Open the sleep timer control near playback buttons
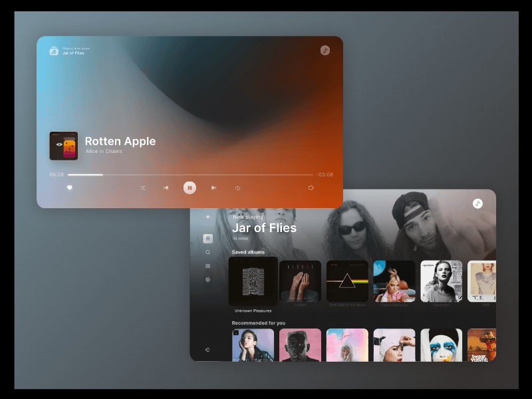This screenshot has width=532, height=399. coord(237,188)
